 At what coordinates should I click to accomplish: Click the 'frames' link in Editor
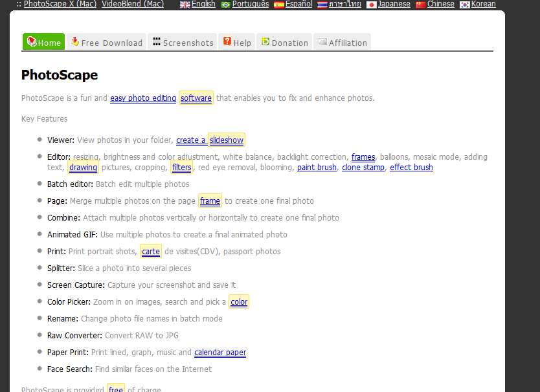[363, 157]
